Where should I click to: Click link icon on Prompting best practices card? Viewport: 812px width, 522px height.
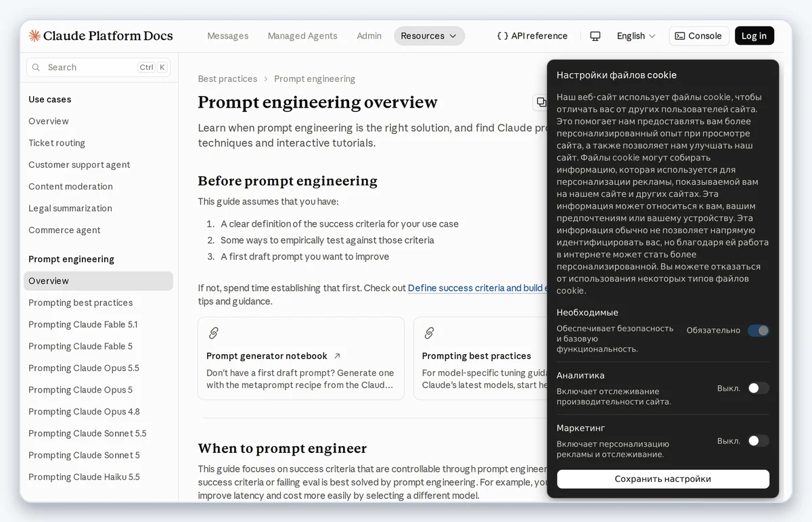point(429,333)
